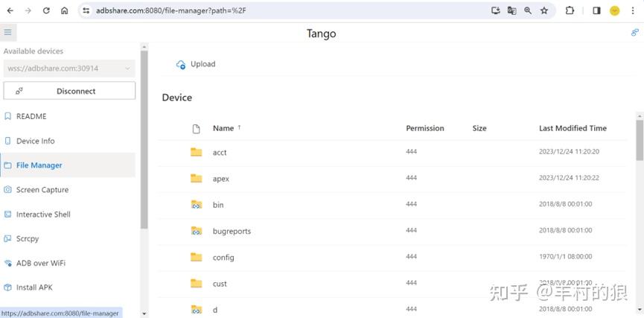
Task: Sort the file list by Name column
Action: click(223, 128)
